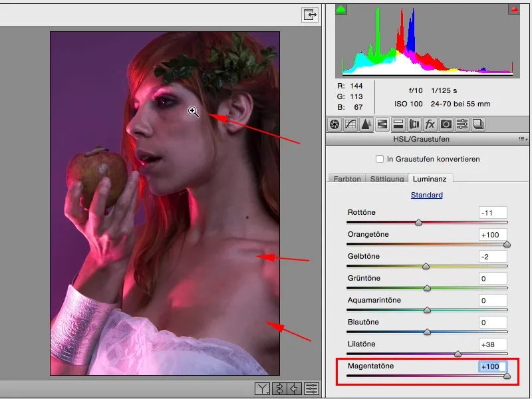Switch to the Farbton tab
Image resolution: width=532 pixels, height=399 pixels.
(347, 179)
